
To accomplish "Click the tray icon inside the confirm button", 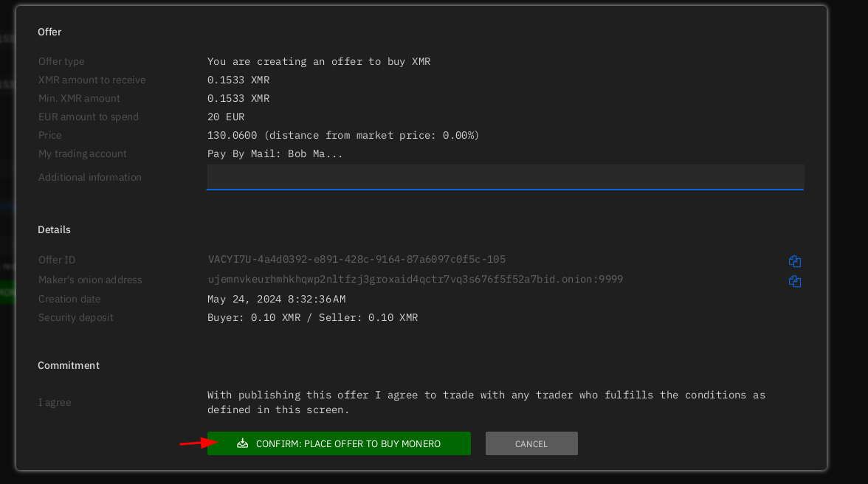I will coord(242,443).
